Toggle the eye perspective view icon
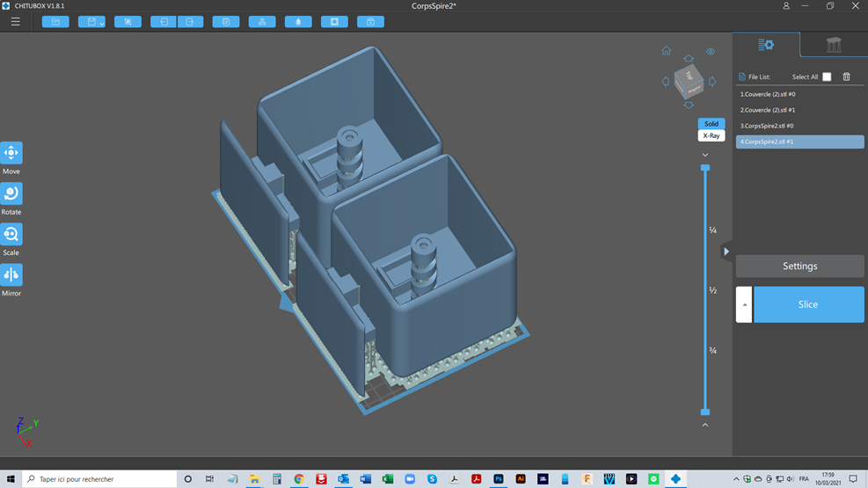 pos(711,52)
